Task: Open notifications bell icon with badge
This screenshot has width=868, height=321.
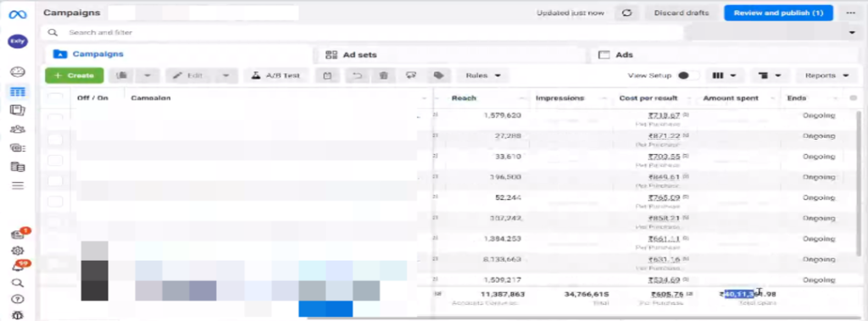Action: tap(18, 267)
